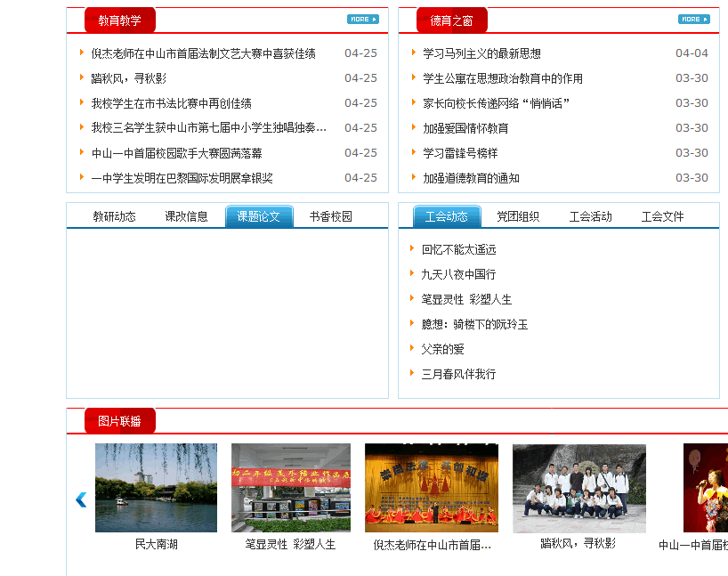View the student group photo thumbnail
728x576 pixels.
(x=578, y=487)
